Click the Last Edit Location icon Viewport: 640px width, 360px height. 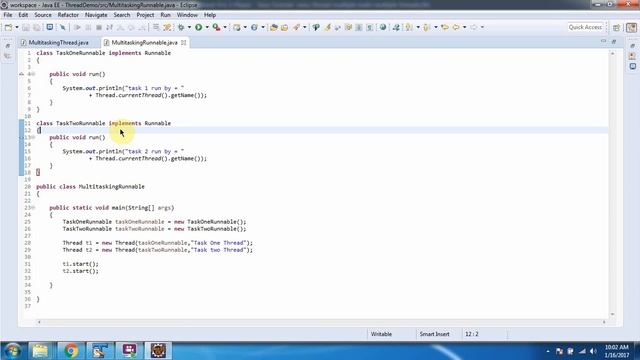point(445,27)
